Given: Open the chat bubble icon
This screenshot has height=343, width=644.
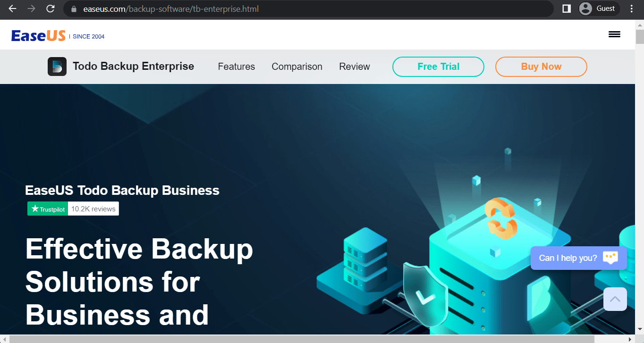Looking at the screenshot, I should (610, 258).
